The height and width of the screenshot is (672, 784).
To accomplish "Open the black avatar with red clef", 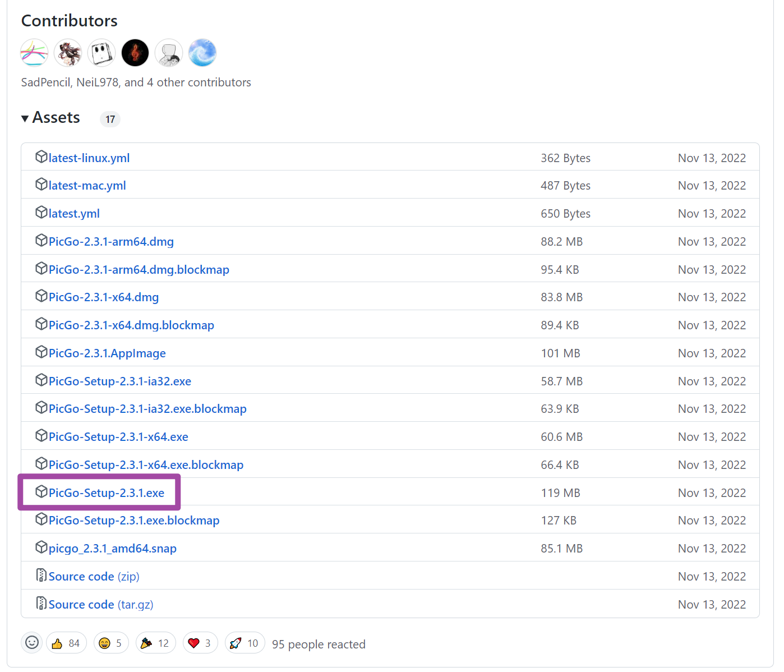I will click(135, 53).
